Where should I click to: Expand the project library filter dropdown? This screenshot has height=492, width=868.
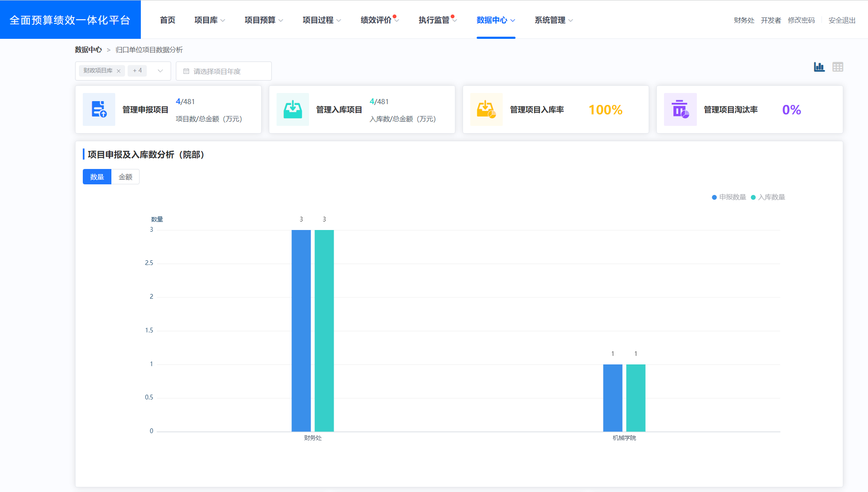[x=160, y=71]
